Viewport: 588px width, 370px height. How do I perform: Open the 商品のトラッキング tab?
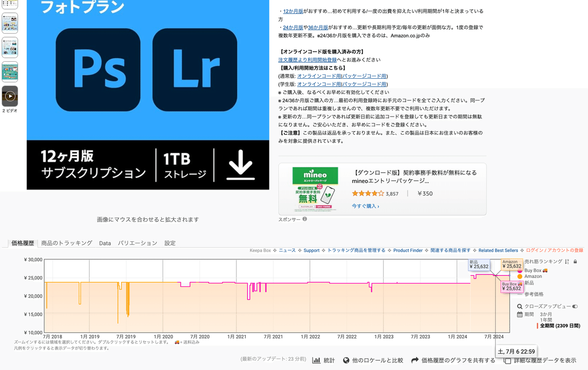[67, 243]
